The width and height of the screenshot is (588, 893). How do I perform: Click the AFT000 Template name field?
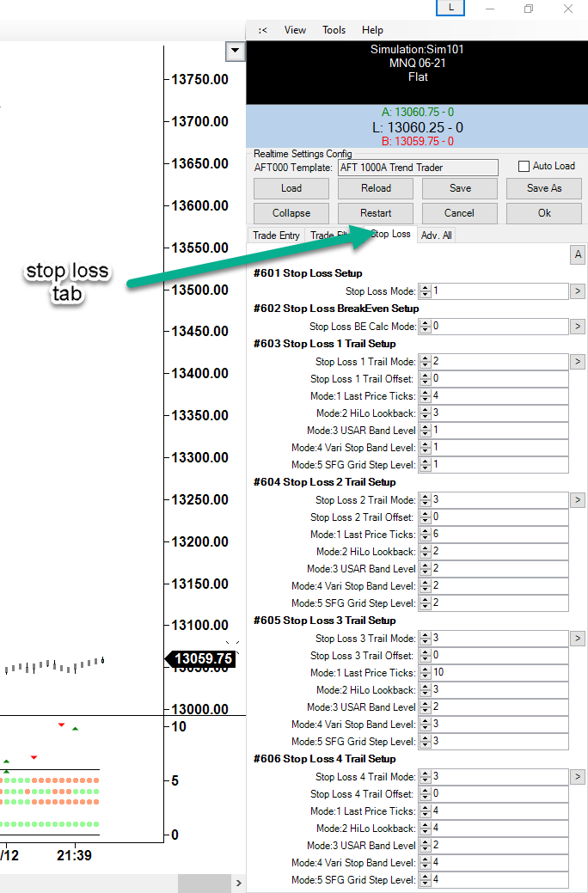[417, 168]
